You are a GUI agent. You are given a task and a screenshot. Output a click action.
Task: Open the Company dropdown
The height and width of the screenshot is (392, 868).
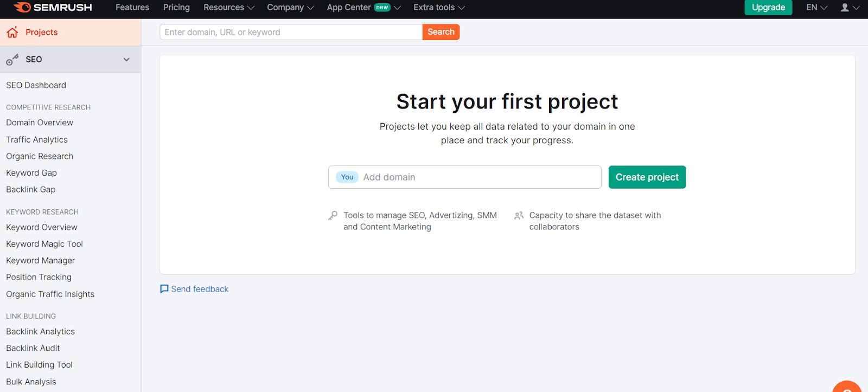point(290,8)
